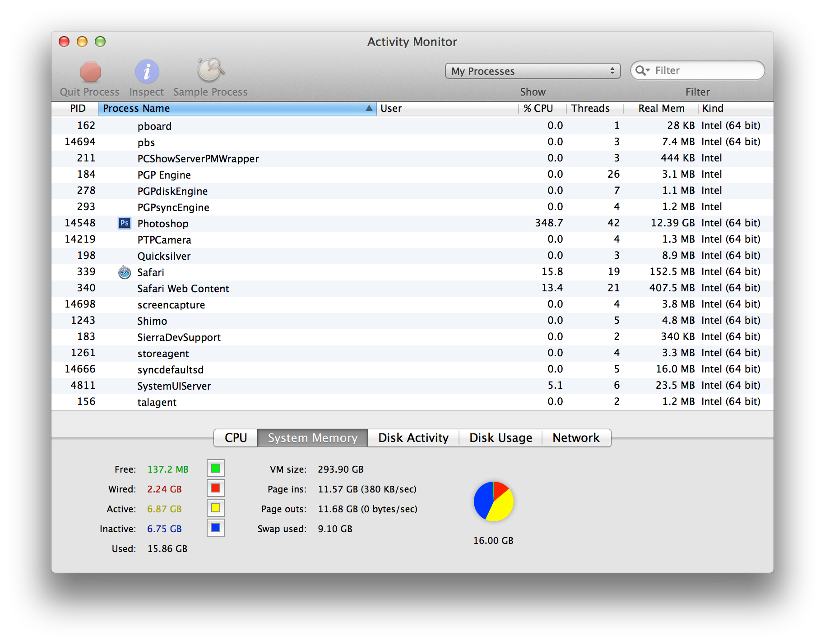Viewport: 825px width, 644px height.
Task: Open the Network tab
Action: click(x=576, y=438)
